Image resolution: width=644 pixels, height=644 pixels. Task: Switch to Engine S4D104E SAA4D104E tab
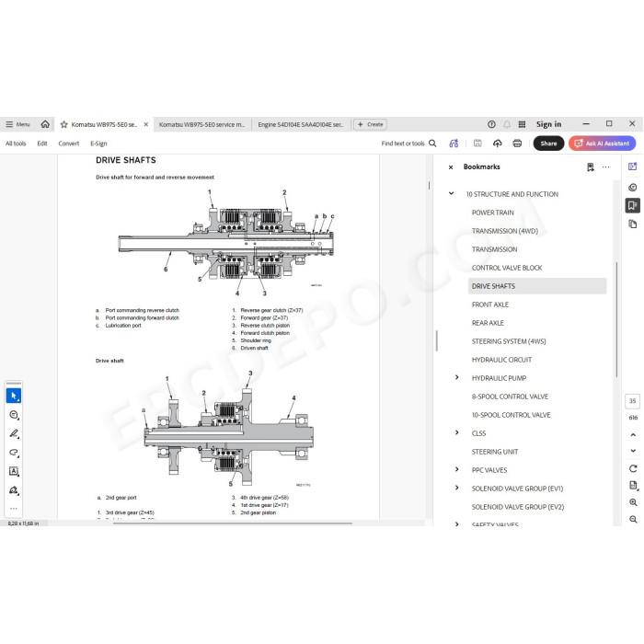(x=300, y=124)
